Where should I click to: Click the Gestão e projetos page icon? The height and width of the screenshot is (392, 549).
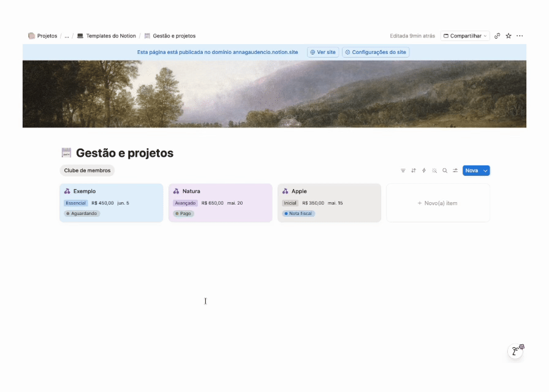click(x=66, y=153)
